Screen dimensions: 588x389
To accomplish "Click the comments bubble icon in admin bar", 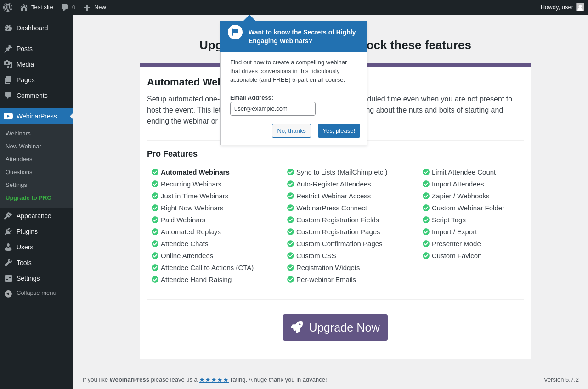I will [65, 7].
